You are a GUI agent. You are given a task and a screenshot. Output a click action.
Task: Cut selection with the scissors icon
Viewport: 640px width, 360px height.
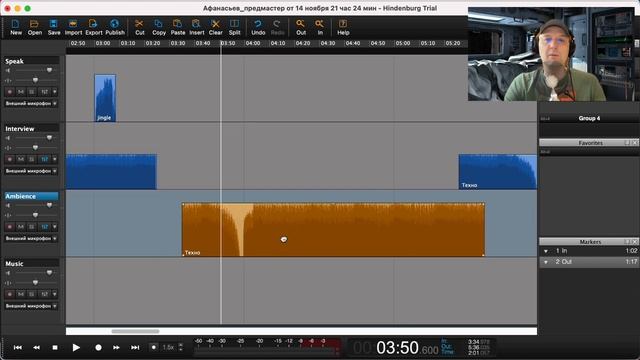(x=140, y=27)
